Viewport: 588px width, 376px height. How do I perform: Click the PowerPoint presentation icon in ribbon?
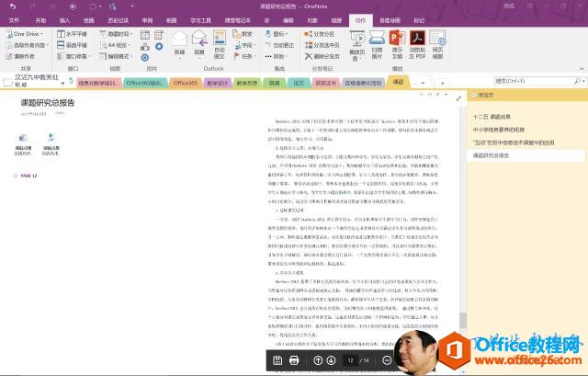397,39
